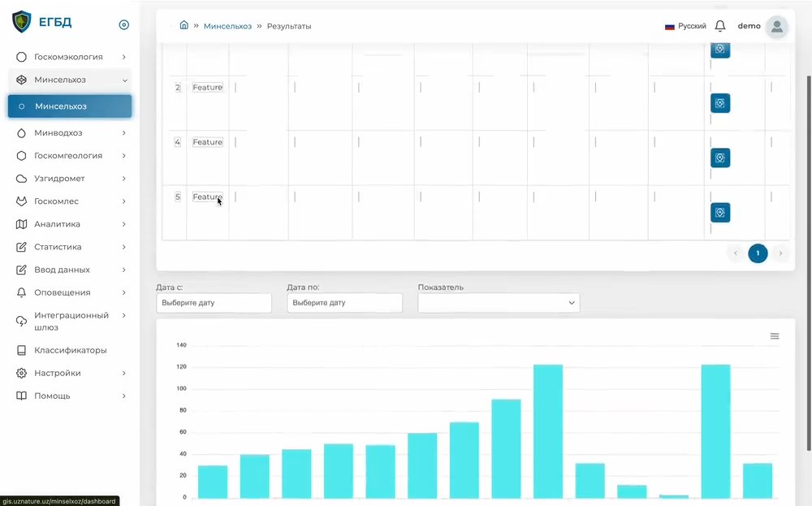Go to home via breadcrumb house icon
The image size is (812, 506).
[x=184, y=25]
